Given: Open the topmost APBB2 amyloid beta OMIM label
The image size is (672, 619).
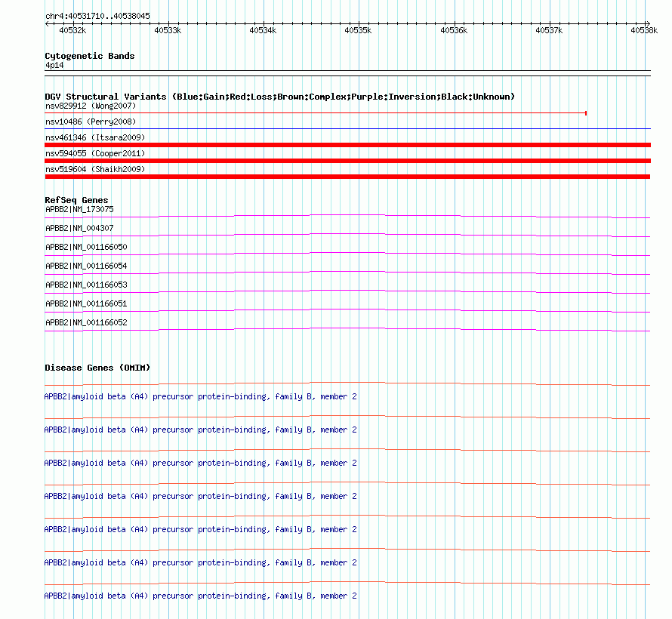Looking at the screenshot, I should click(x=201, y=396).
